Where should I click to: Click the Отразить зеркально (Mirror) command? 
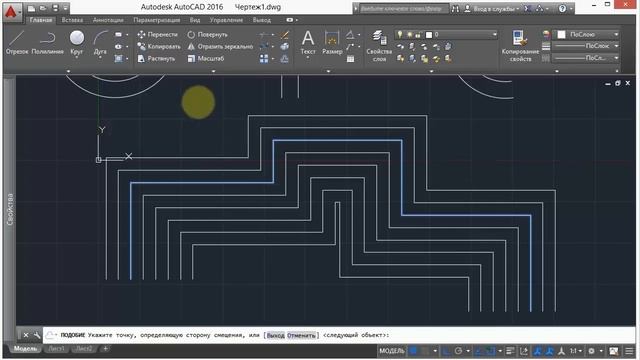220,47
